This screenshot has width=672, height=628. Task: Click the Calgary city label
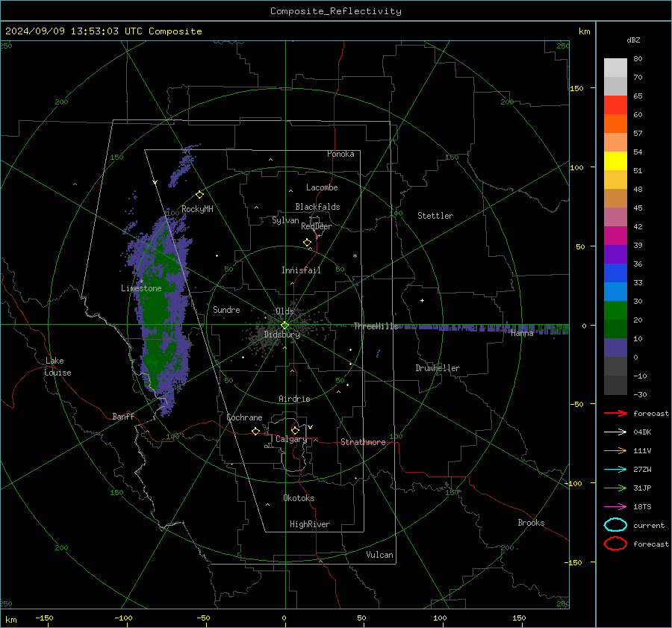pos(291,439)
